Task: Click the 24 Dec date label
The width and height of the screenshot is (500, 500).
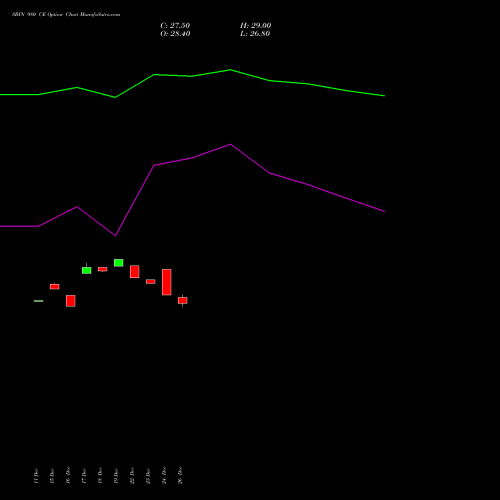Action: (164, 476)
